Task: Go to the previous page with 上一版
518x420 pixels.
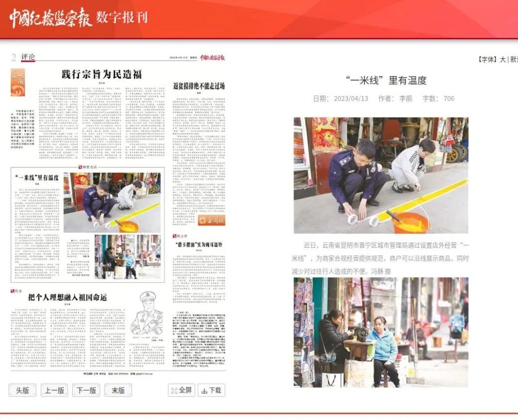Action: pyautogui.click(x=54, y=391)
